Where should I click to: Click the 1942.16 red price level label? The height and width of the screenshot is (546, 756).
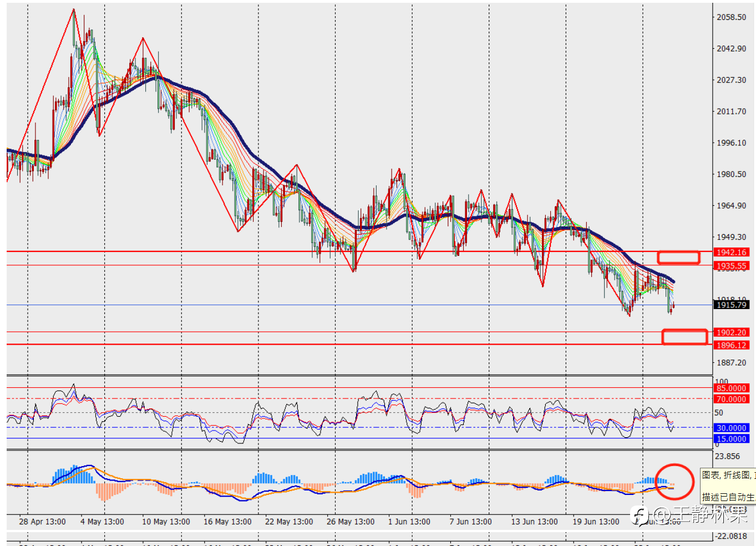(x=732, y=252)
